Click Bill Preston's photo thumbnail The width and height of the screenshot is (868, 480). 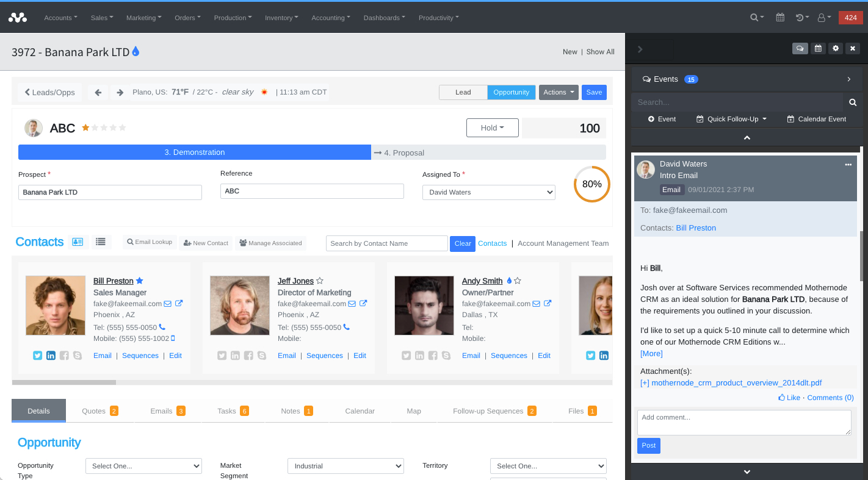56,306
